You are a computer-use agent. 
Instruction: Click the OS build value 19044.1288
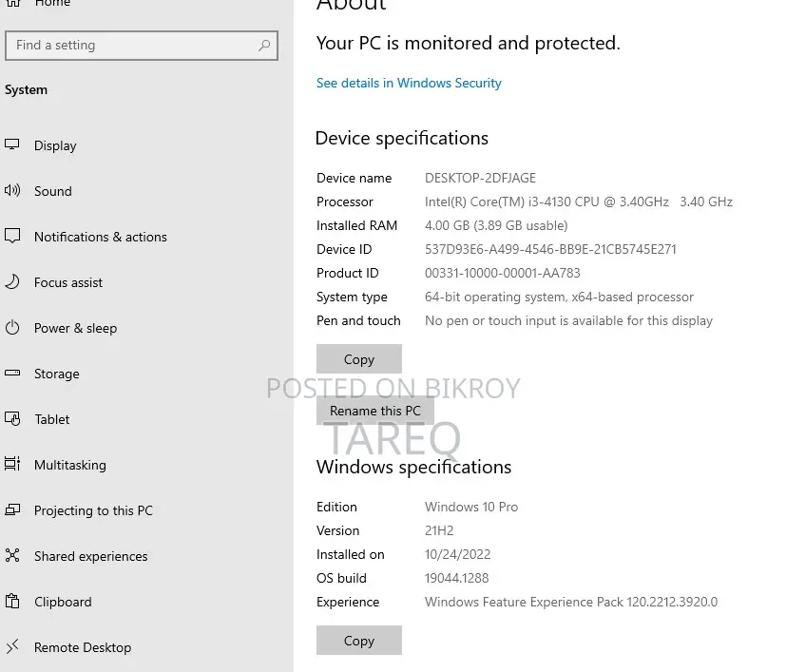456,578
